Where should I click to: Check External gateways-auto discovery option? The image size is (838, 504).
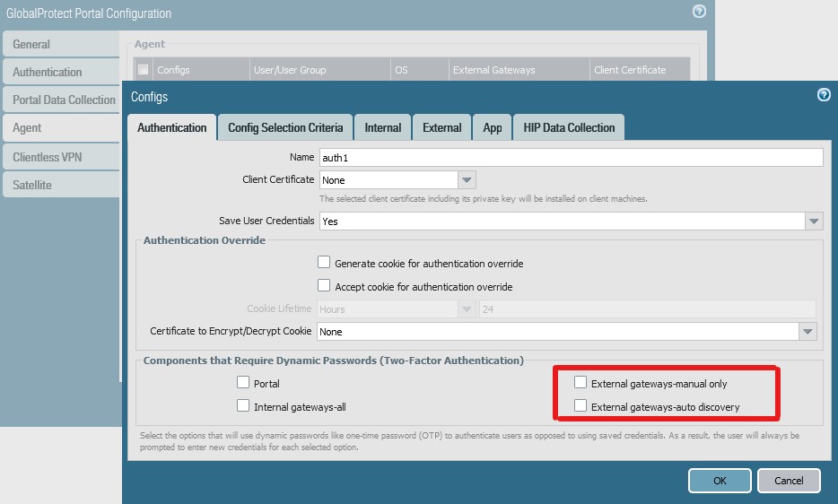click(580, 405)
